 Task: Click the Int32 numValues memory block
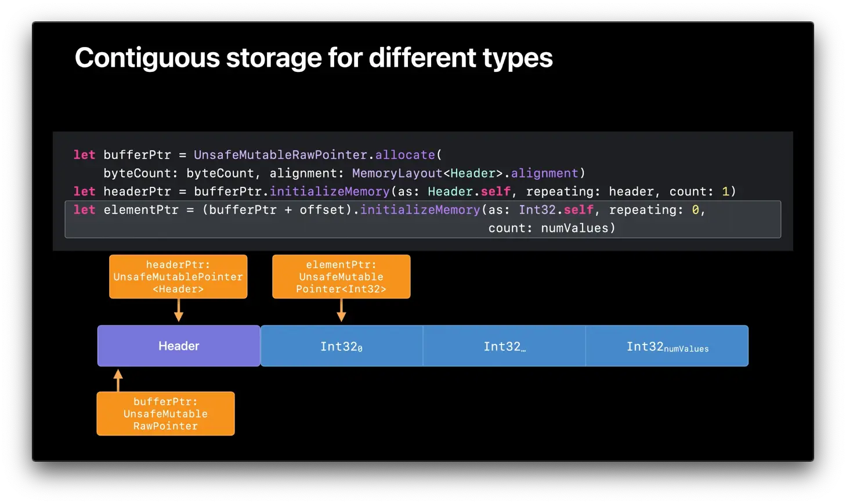pos(667,346)
